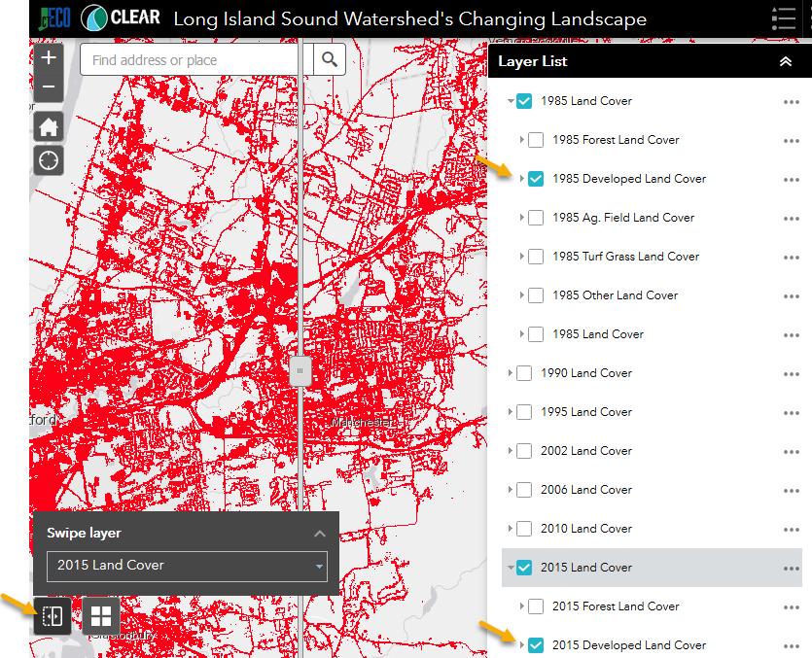Open the Swipe layer selection dropdown

pos(187,566)
